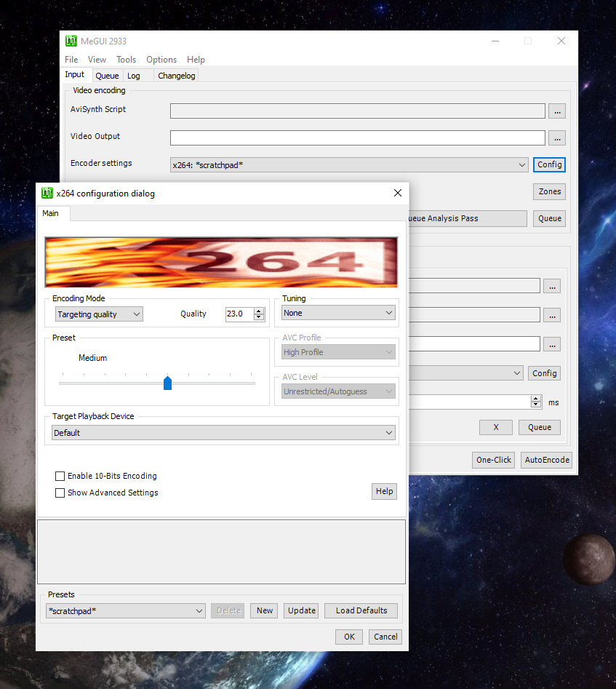Click the x264 flame logo banner

tap(221, 263)
